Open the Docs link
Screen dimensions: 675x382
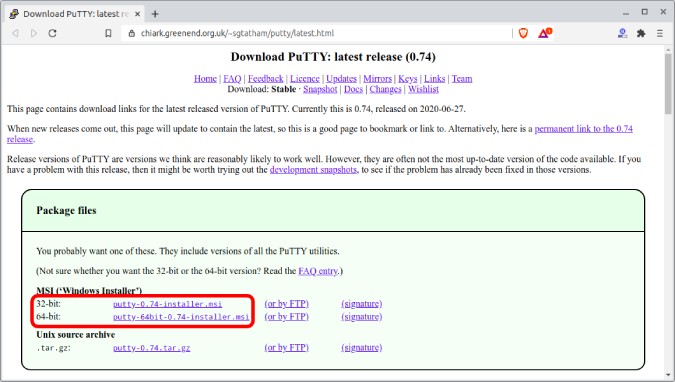click(x=353, y=89)
